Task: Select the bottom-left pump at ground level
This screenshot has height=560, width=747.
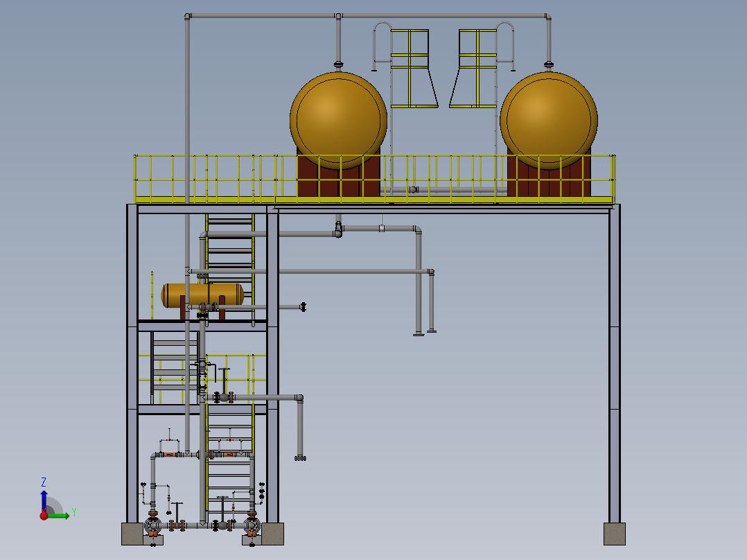Action: click(x=153, y=525)
